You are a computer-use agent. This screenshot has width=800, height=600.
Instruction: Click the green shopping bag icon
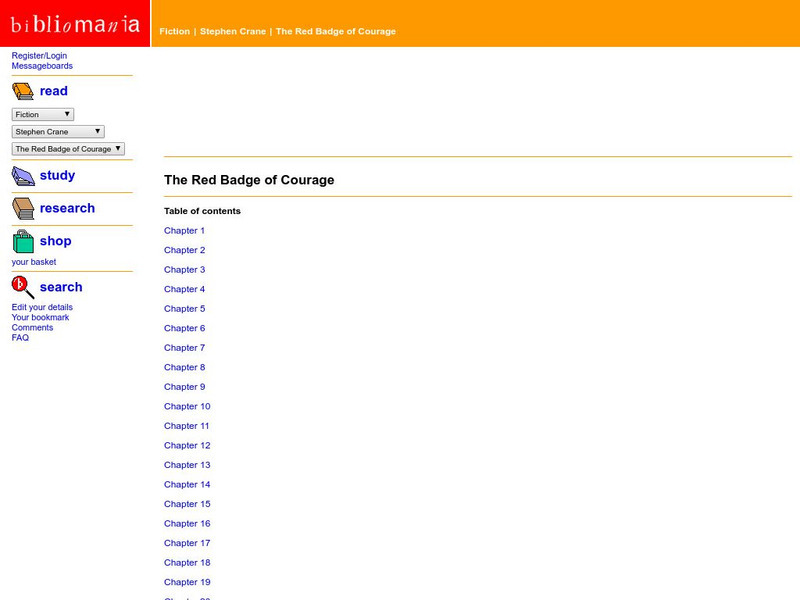pyautogui.click(x=23, y=241)
